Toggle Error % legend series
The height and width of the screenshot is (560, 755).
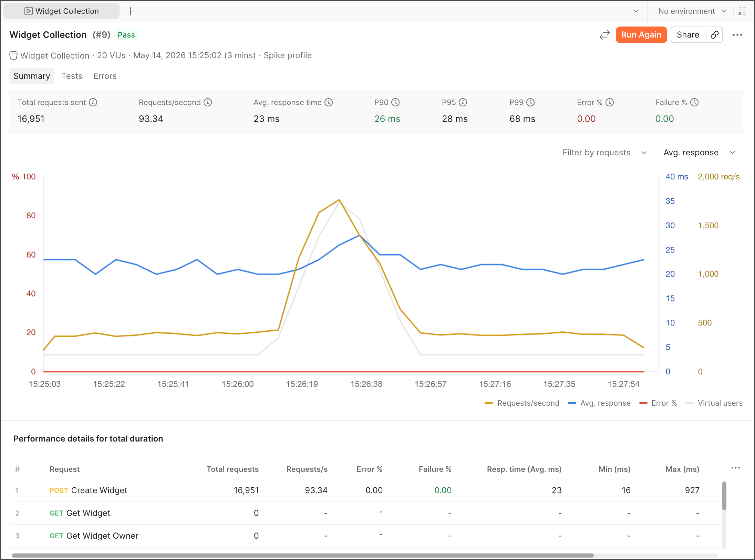658,403
